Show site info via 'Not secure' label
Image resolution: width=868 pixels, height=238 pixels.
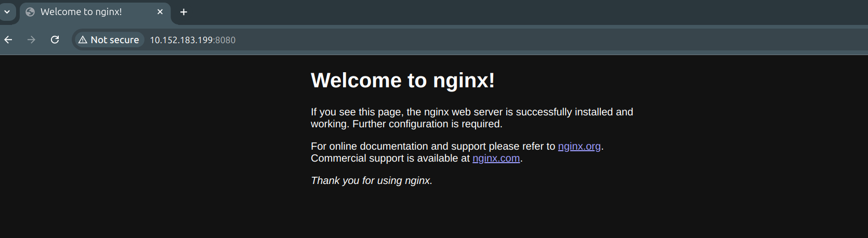pyautogui.click(x=114, y=40)
